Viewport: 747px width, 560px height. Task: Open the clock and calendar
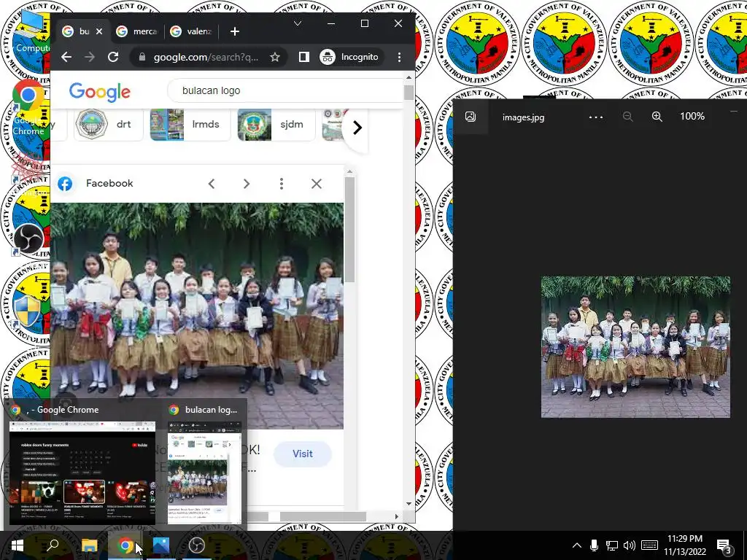(x=684, y=545)
